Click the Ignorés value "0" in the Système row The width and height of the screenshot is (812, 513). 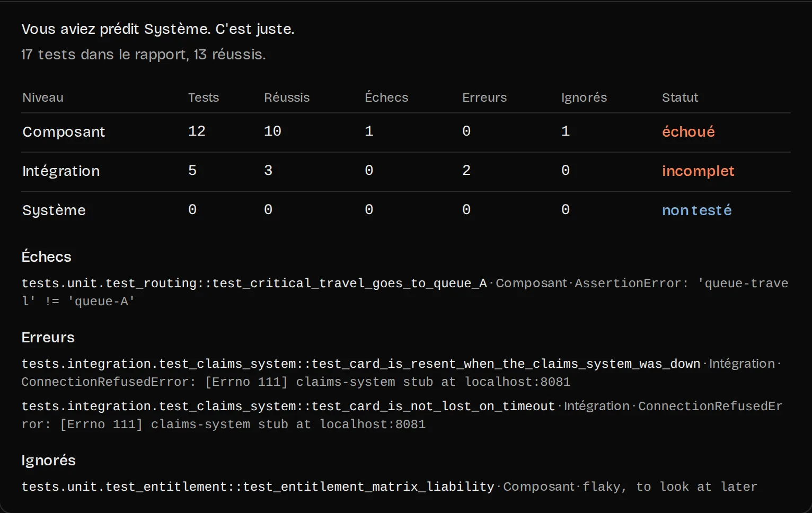point(566,209)
